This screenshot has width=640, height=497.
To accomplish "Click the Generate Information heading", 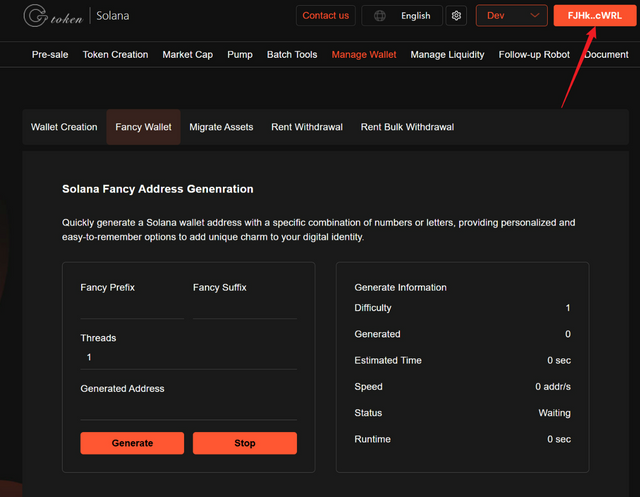I will point(400,288).
